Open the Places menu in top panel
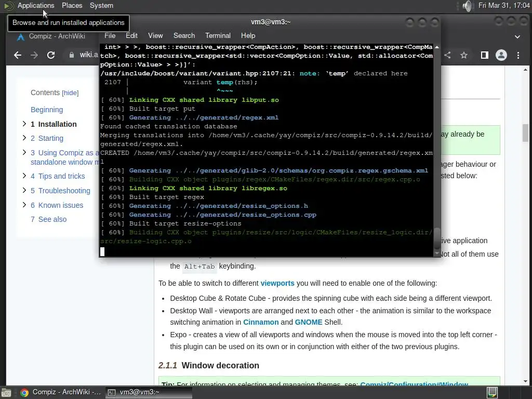 pyautogui.click(x=72, y=5)
